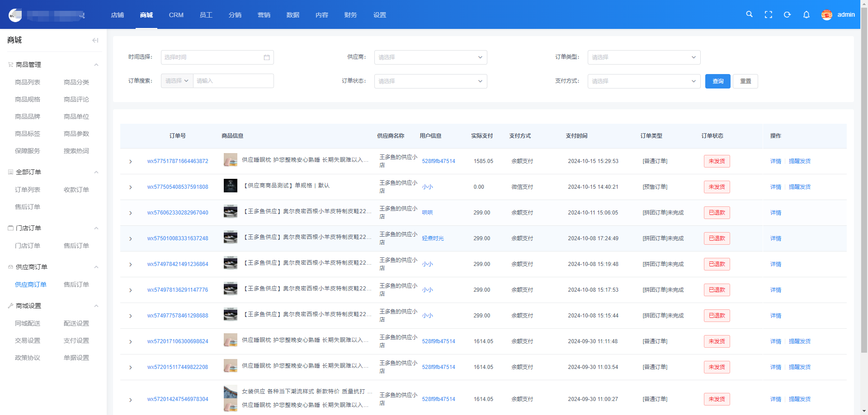Viewport: 868px width, 415px height.
Task: Open 保障服务 in sidebar
Action: tap(28, 151)
